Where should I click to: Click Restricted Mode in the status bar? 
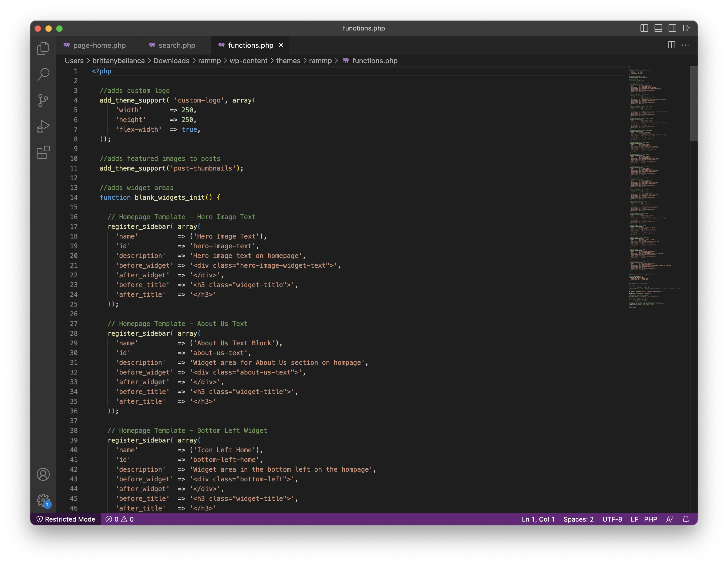pyautogui.click(x=66, y=519)
